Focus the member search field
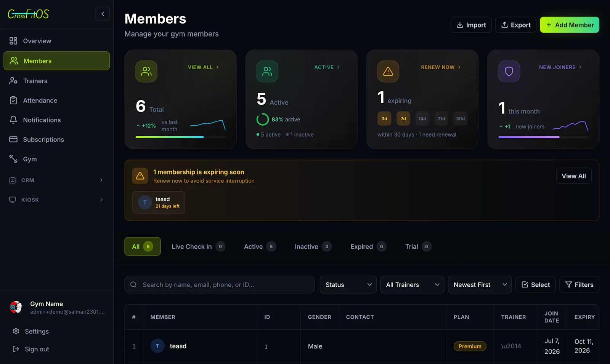610x364 pixels. pyautogui.click(x=220, y=284)
